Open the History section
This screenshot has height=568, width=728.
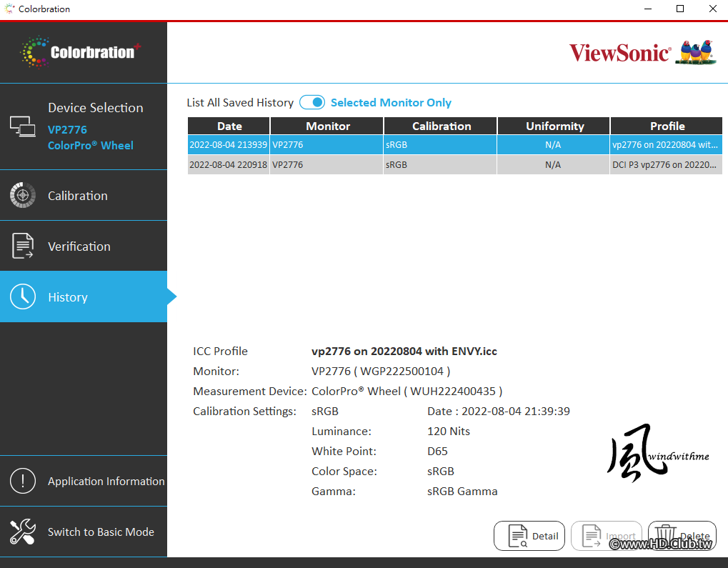click(84, 297)
